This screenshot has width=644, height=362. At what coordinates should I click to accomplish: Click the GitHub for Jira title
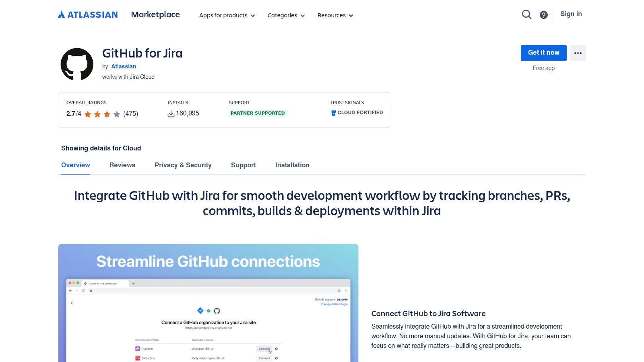142,53
